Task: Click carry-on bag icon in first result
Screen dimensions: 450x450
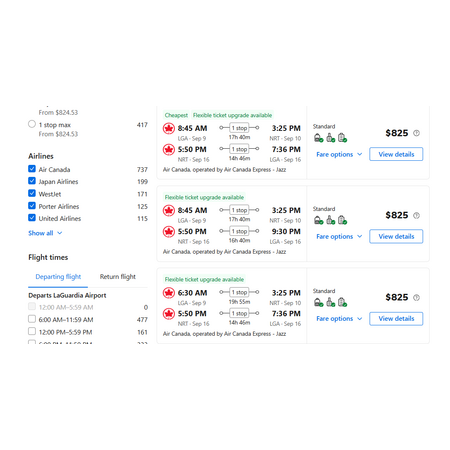Action: coord(331,138)
